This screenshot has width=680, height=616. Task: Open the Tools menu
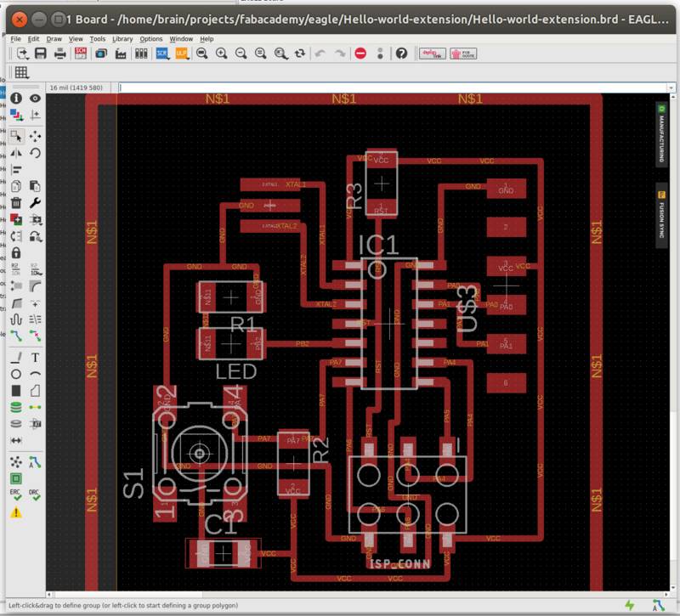click(x=98, y=39)
